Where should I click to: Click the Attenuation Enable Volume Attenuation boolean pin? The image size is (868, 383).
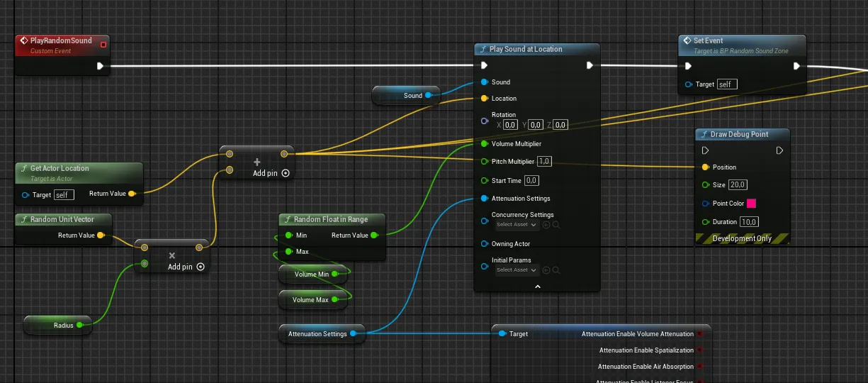(x=699, y=334)
